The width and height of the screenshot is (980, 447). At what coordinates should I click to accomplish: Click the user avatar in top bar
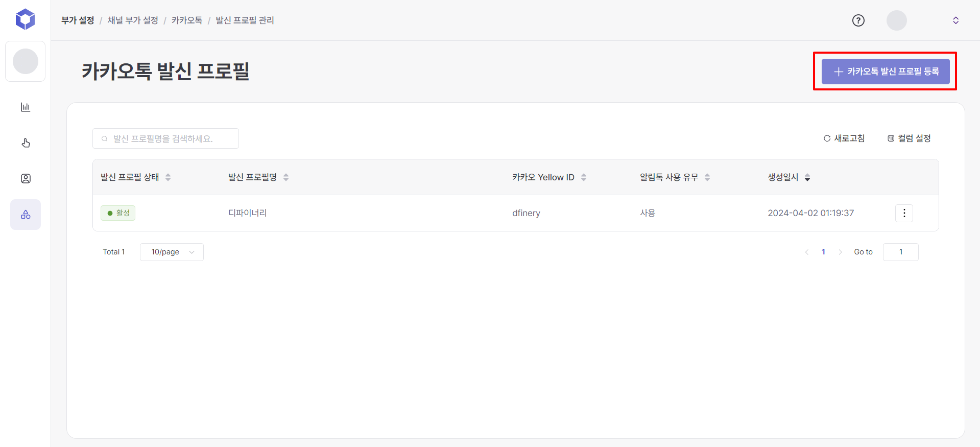(896, 20)
